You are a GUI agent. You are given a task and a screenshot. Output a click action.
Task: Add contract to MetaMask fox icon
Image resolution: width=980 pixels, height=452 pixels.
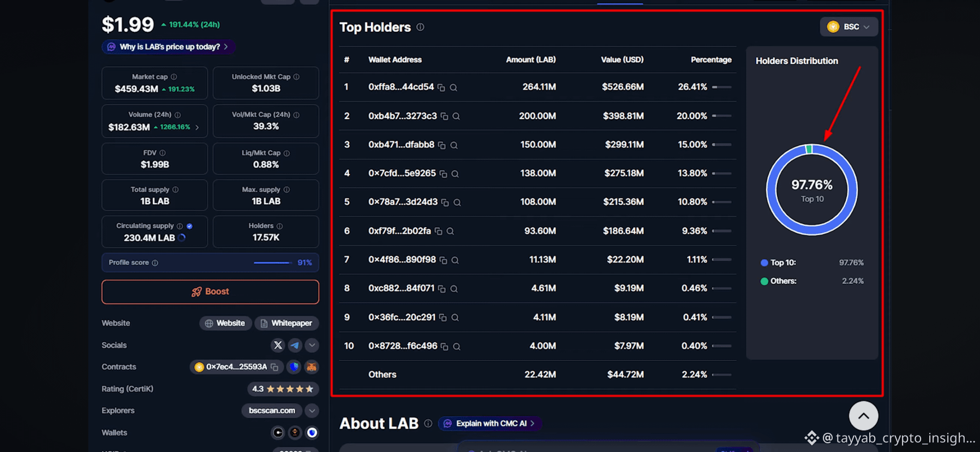point(312,367)
